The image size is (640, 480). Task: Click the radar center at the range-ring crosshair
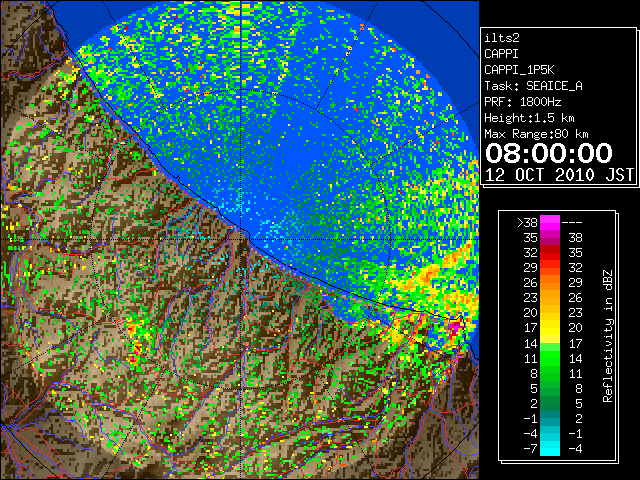click(x=242, y=239)
